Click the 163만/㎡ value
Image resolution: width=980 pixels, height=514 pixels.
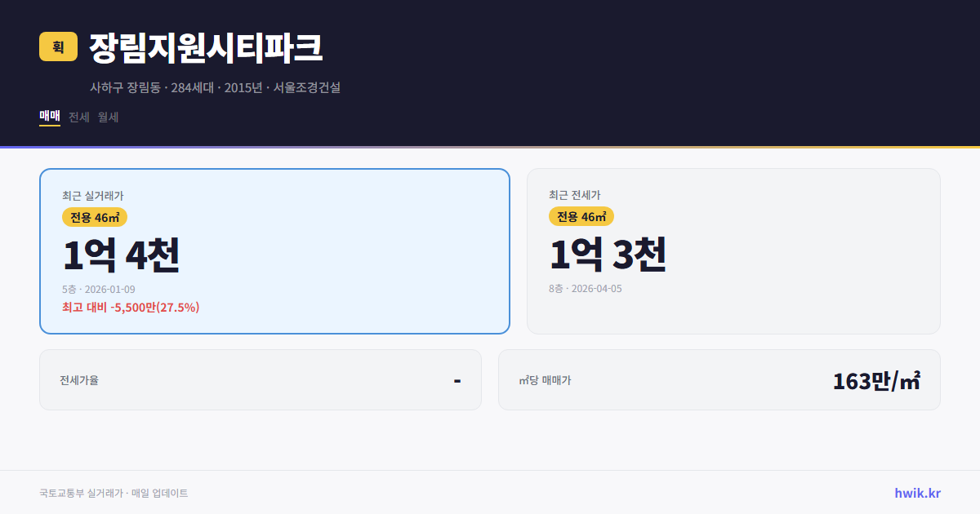876,379
